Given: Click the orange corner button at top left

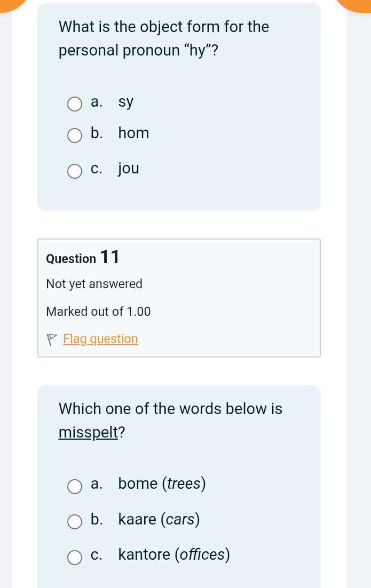Looking at the screenshot, I should click(x=11, y=3).
